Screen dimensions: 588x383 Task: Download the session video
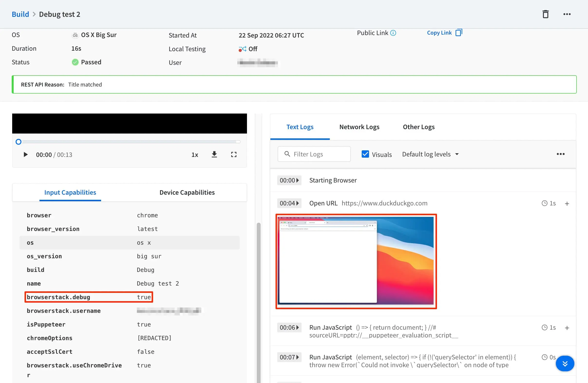pos(214,154)
